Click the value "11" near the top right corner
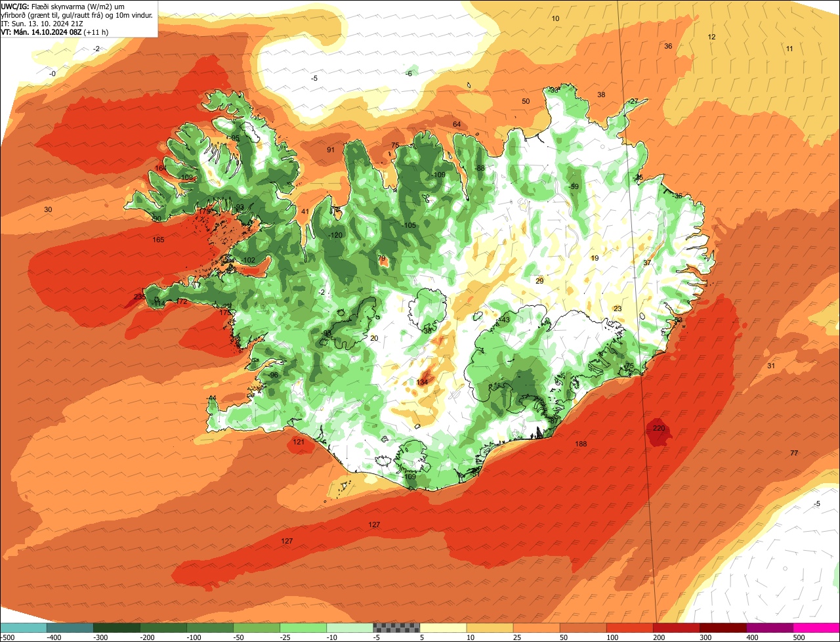This screenshot has width=840, height=642. [789, 49]
